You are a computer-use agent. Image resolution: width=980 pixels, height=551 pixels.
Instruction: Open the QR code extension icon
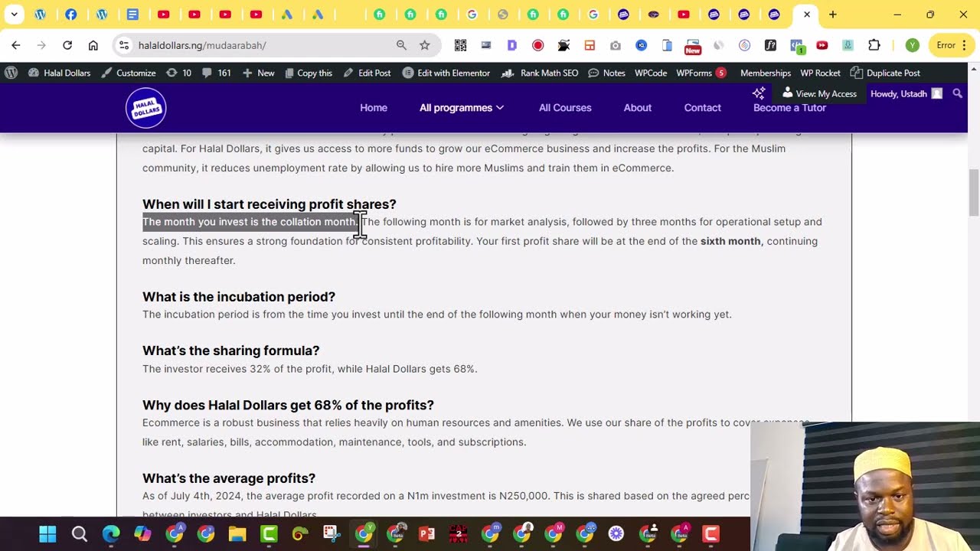(460, 45)
